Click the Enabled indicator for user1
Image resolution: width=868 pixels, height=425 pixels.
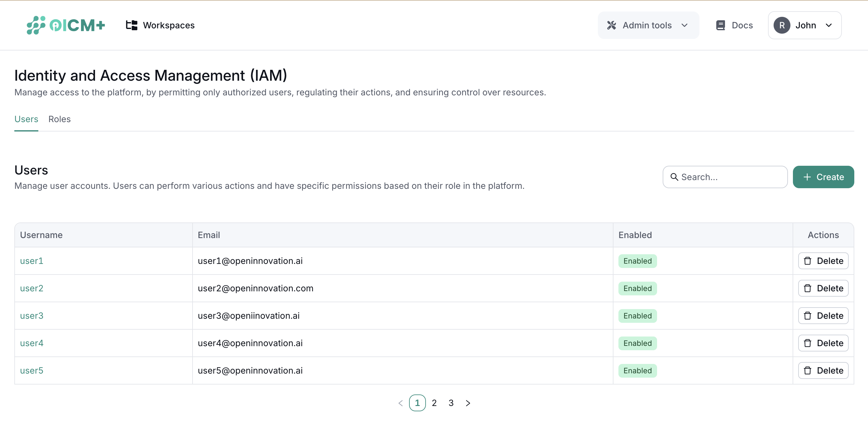click(637, 261)
